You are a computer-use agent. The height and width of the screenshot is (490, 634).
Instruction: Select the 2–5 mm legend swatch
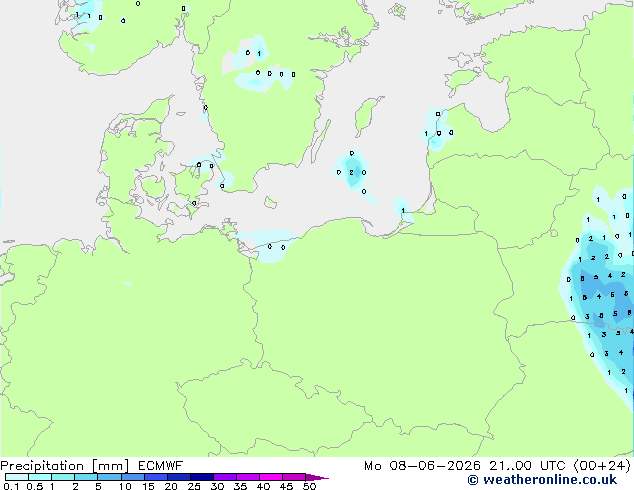coord(86,477)
